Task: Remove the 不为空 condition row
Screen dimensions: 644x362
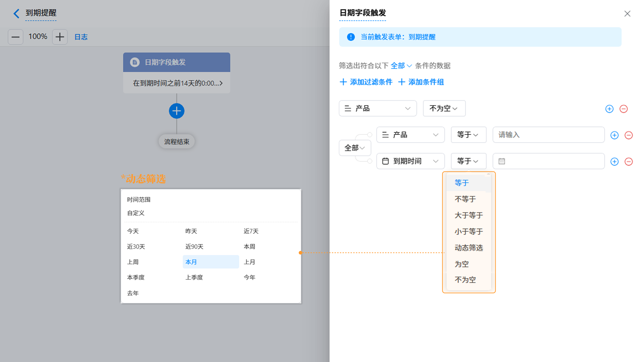Action: tap(624, 109)
